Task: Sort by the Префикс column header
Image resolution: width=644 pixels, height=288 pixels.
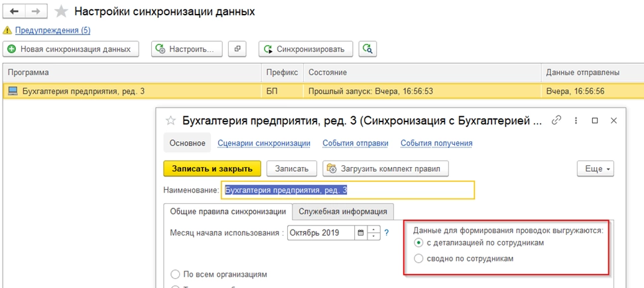Action: point(282,73)
